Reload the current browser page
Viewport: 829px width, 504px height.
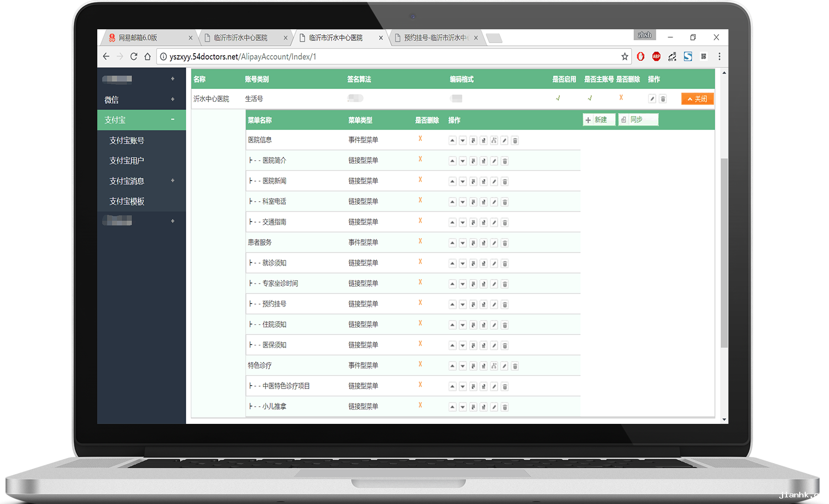(134, 56)
